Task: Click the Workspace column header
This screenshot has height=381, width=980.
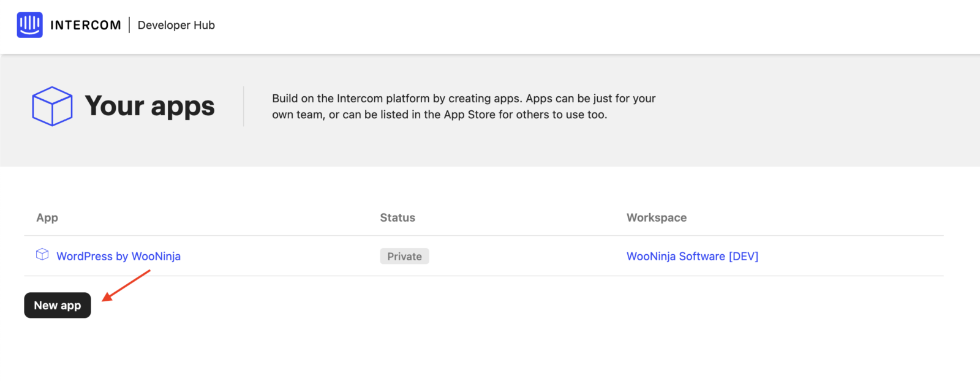Action: pyautogui.click(x=656, y=217)
